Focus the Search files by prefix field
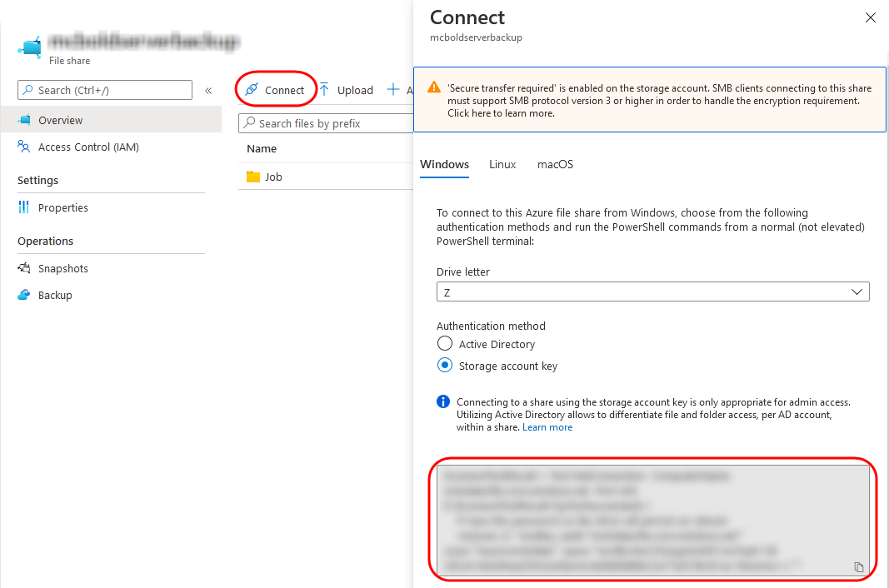Viewport: 889px width, 588px height. [327, 123]
